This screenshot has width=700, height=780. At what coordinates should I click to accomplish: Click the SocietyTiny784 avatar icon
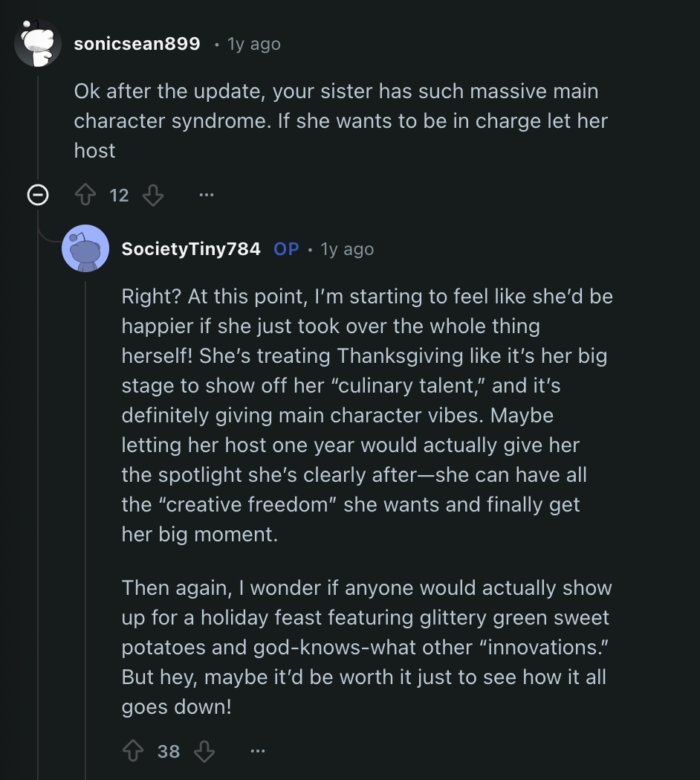coord(85,248)
